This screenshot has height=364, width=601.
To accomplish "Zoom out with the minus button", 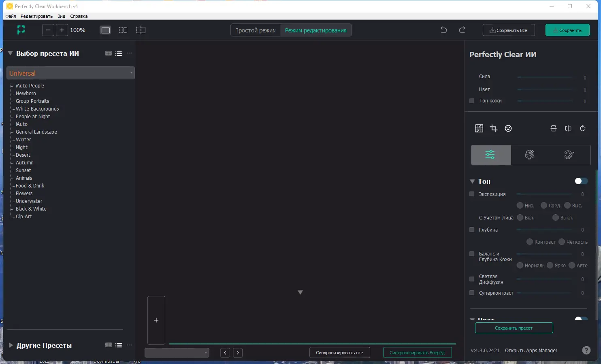I will (48, 30).
